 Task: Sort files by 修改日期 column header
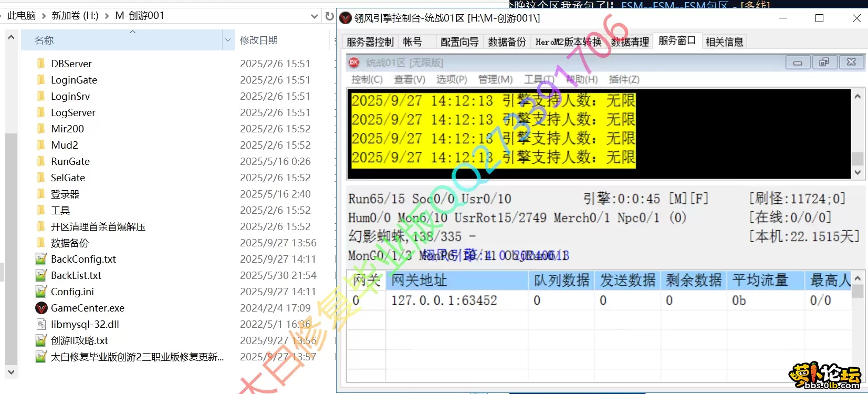pos(258,40)
